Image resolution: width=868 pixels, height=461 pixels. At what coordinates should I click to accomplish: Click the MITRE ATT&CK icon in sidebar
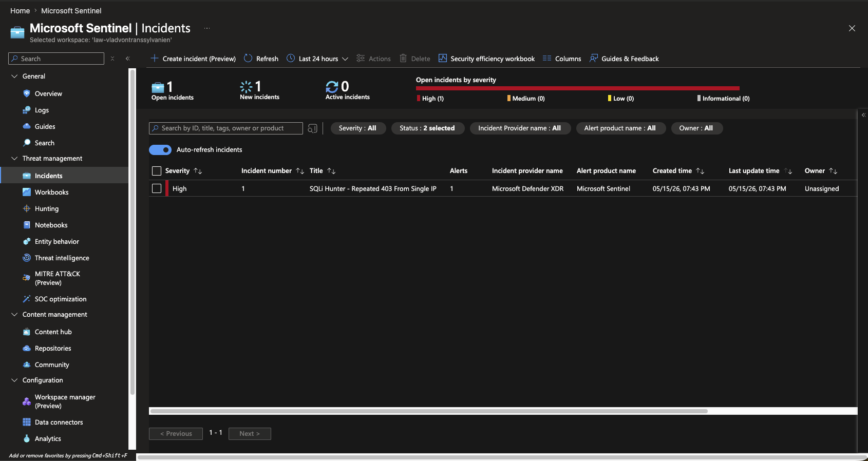tap(27, 278)
